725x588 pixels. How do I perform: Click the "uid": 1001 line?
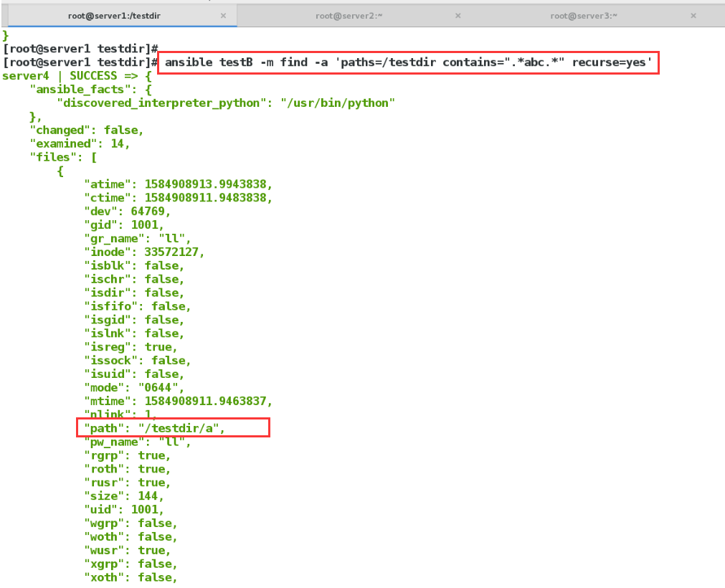pos(124,510)
